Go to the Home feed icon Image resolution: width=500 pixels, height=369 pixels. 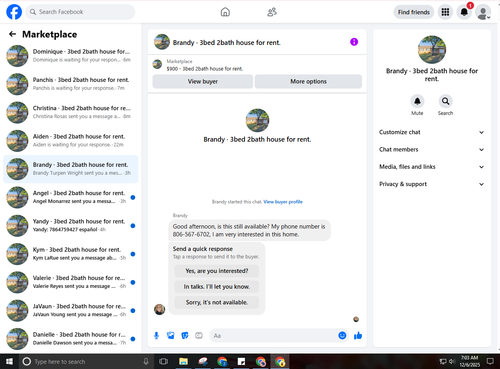point(225,12)
